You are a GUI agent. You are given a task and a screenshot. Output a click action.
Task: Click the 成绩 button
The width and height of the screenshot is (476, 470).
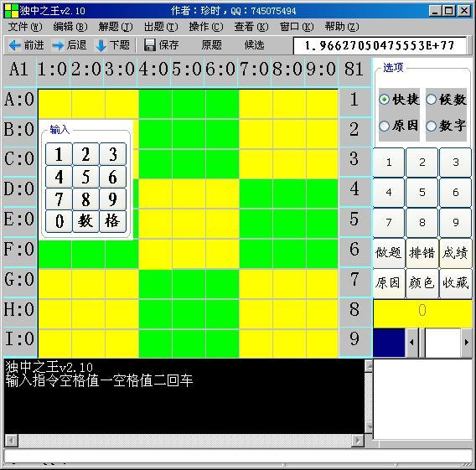455,252
